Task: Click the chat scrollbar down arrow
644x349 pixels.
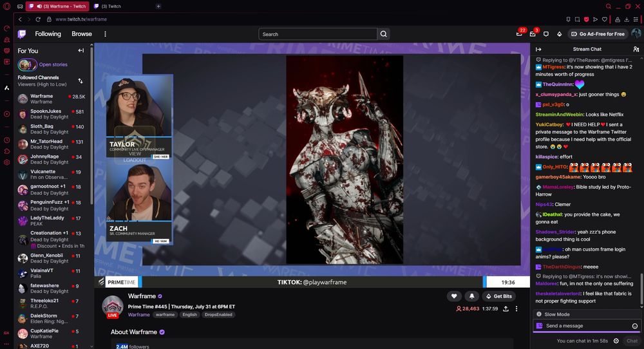Action: (x=641, y=307)
